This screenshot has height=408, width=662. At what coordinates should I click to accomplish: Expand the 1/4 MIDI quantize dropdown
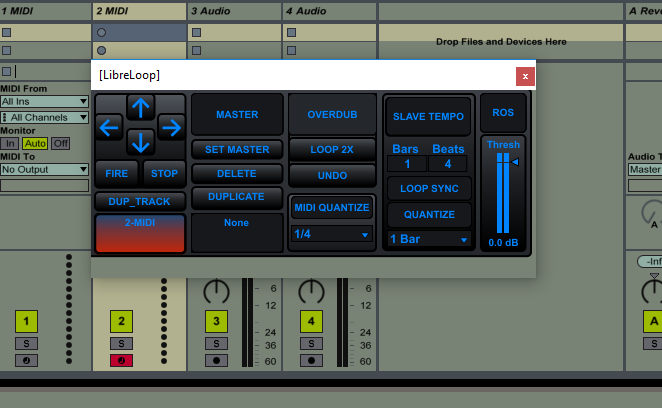[331, 235]
